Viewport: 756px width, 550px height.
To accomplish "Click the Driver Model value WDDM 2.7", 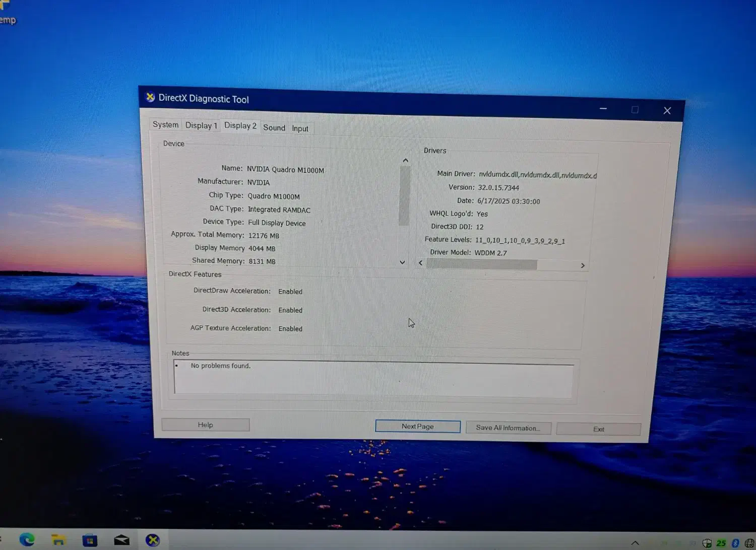I will [491, 253].
